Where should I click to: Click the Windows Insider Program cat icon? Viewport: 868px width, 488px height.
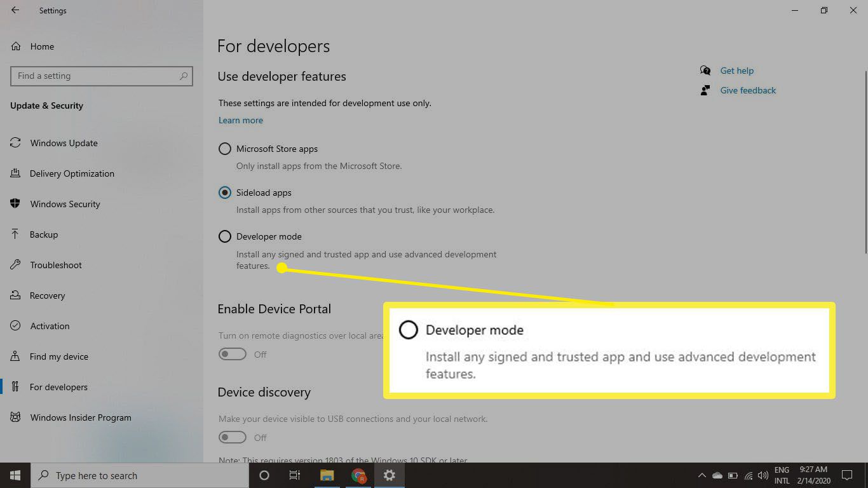pos(16,417)
